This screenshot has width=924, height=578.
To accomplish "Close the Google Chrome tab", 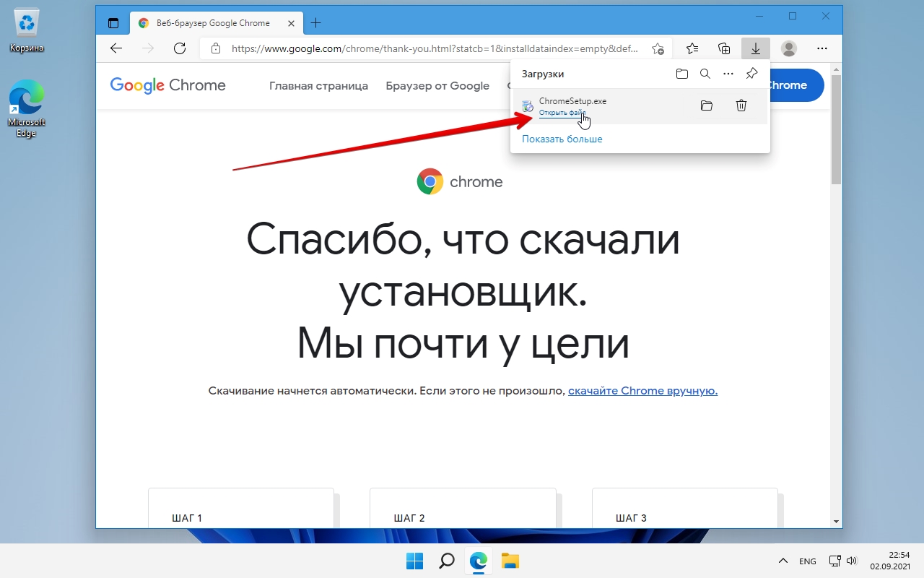I will tap(291, 23).
